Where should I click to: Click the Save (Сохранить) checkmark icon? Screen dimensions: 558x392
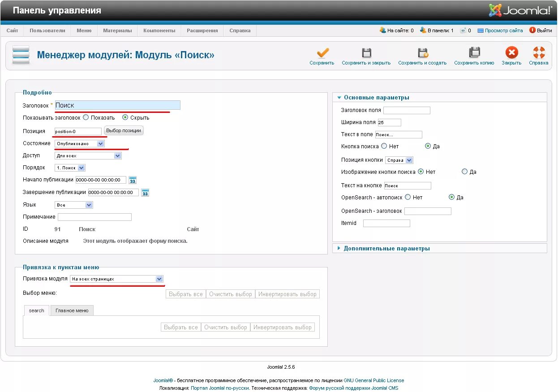click(x=322, y=52)
